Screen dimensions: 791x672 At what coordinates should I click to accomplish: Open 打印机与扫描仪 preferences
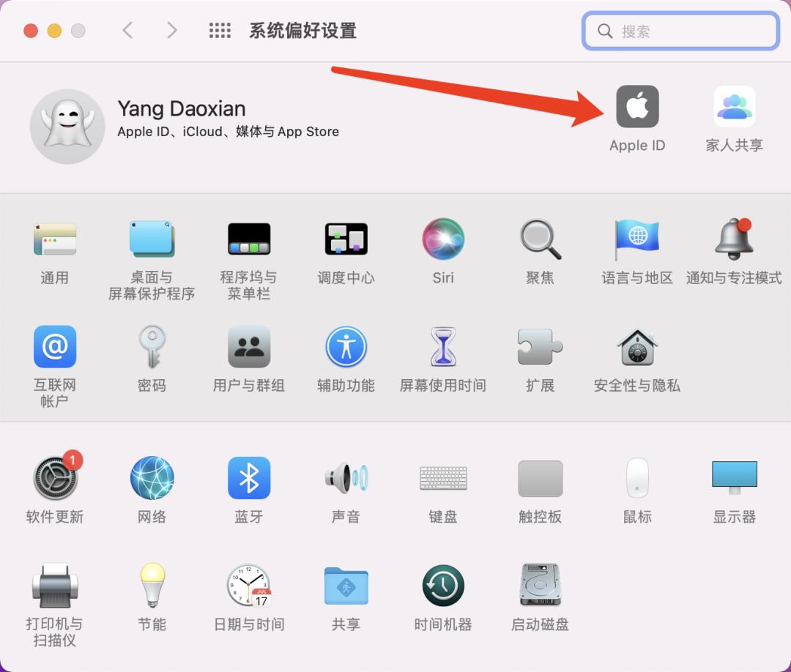pos(54,586)
